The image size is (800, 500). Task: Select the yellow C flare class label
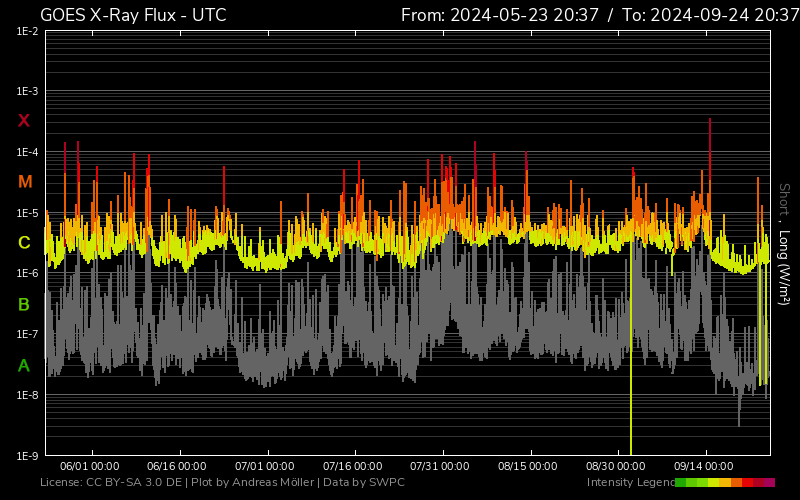click(24, 243)
